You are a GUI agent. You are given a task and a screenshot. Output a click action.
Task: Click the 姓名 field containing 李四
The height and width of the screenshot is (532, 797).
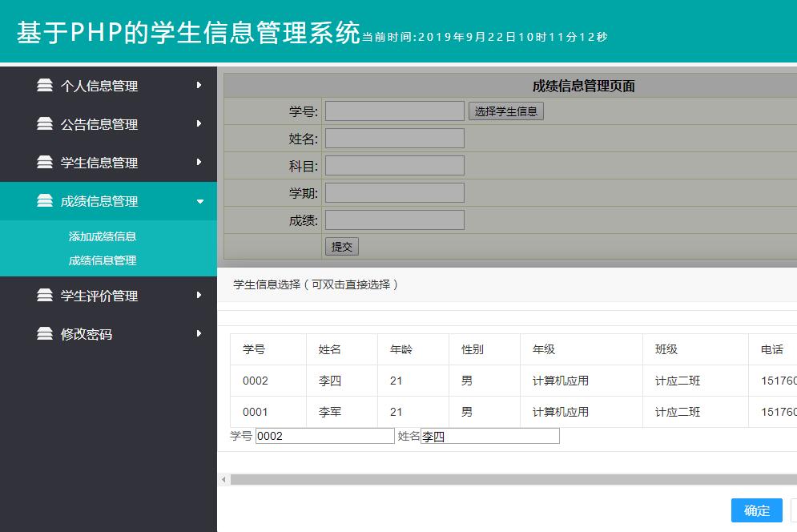(x=490, y=436)
